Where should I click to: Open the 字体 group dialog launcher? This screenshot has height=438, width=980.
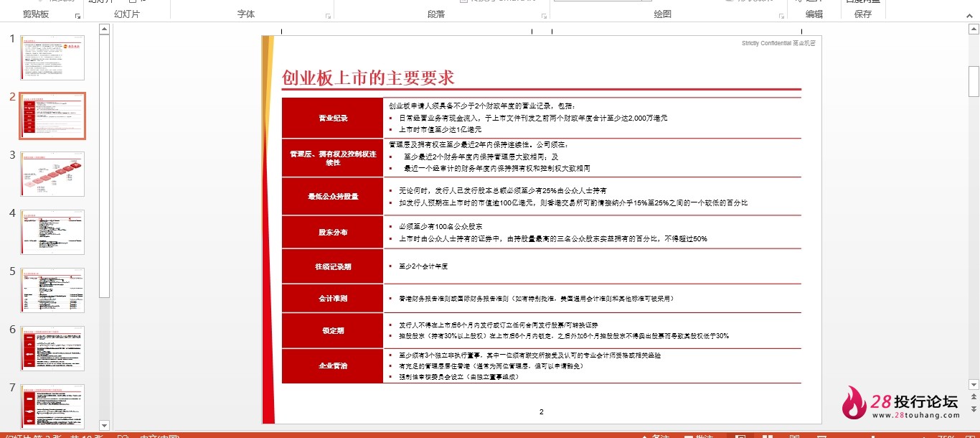point(329,15)
